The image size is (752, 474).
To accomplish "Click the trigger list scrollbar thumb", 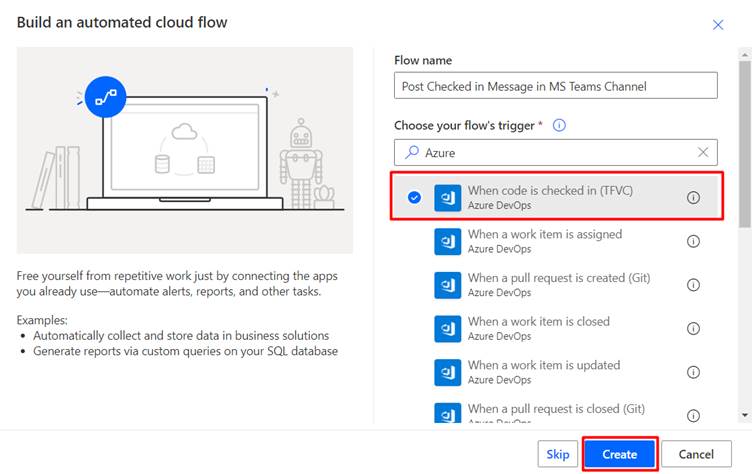I will pos(744,144).
